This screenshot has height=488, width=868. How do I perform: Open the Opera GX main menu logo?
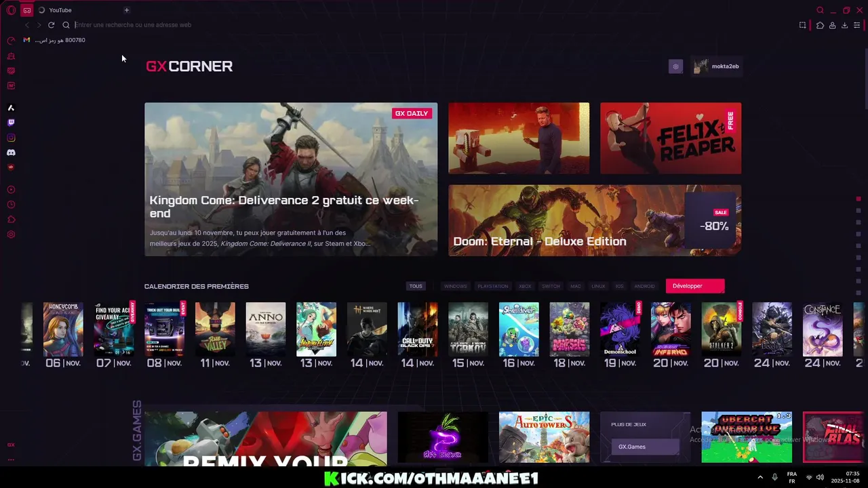point(11,10)
